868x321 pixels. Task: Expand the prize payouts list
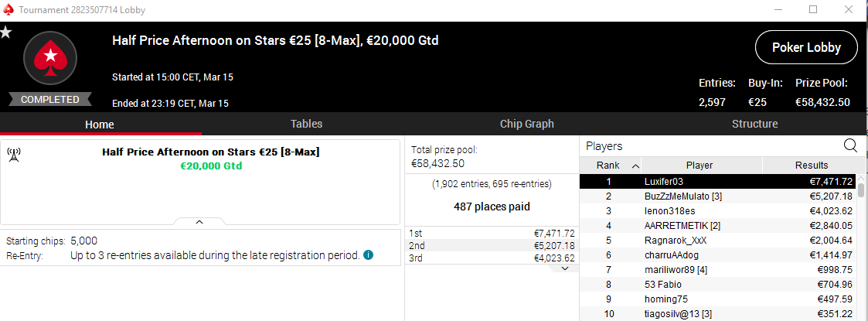565,268
